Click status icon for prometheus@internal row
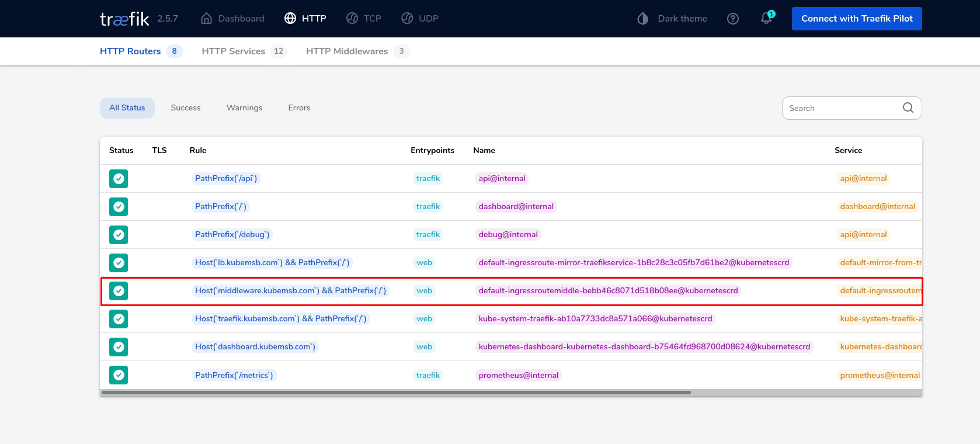 click(x=119, y=375)
